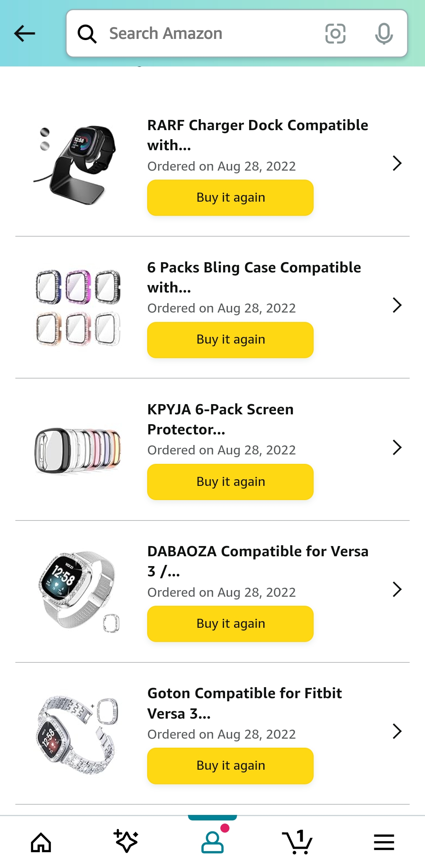This screenshot has width=425, height=868.
Task: Select the profile account tab
Action: pos(213,842)
